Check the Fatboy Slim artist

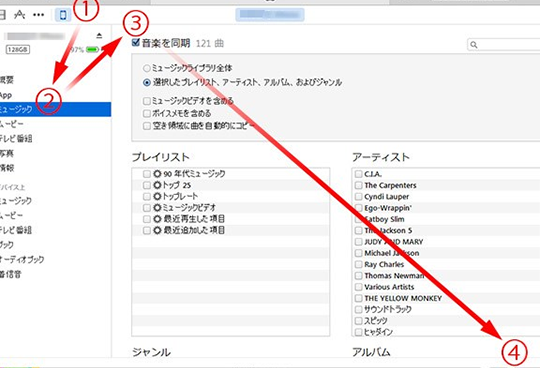(359, 219)
